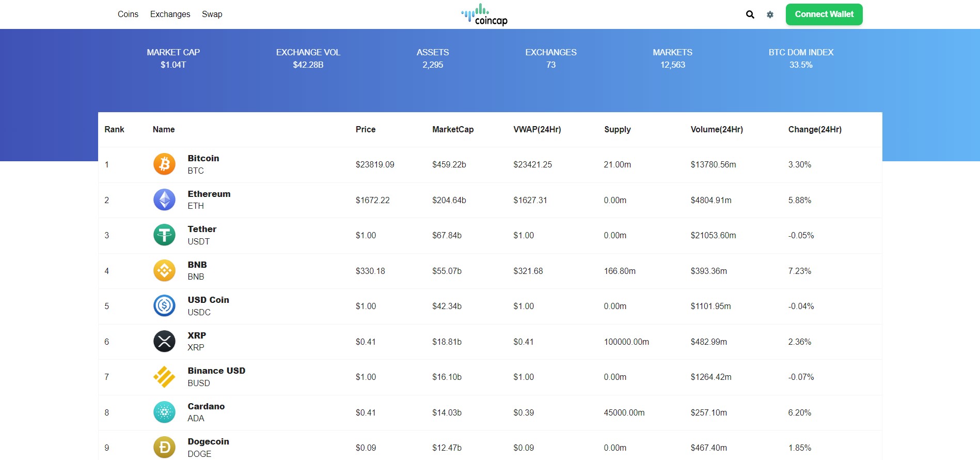Click the Bitcoin orange coin icon
The width and height of the screenshot is (980, 460).
[164, 164]
